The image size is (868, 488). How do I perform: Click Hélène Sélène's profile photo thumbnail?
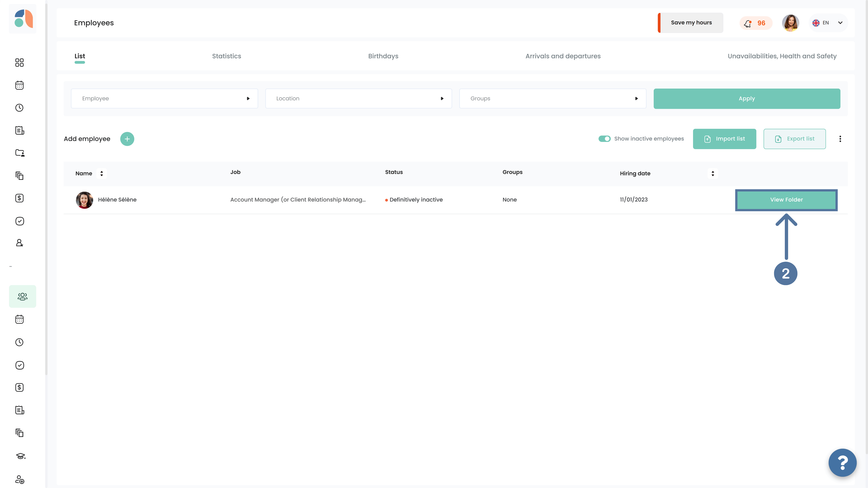(84, 200)
